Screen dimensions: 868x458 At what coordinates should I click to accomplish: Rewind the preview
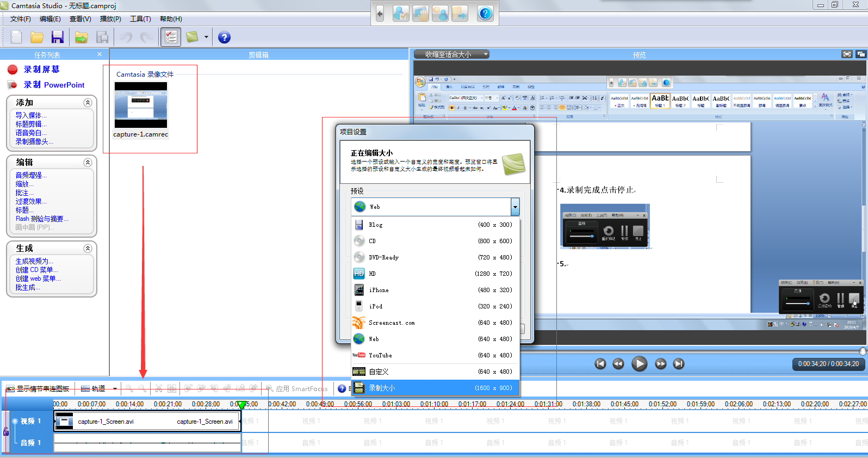click(x=618, y=364)
